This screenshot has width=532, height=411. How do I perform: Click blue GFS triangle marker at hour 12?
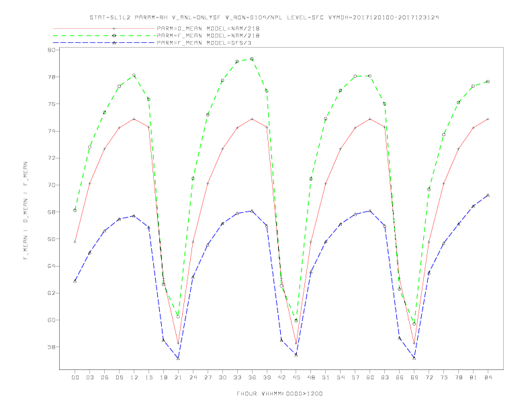point(134,216)
